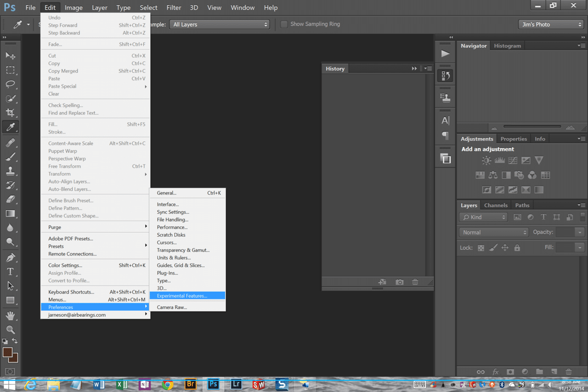Image resolution: width=588 pixels, height=392 pixels.
Task: Select the Clone Stamp tool
Action: [x=10, y=171]
